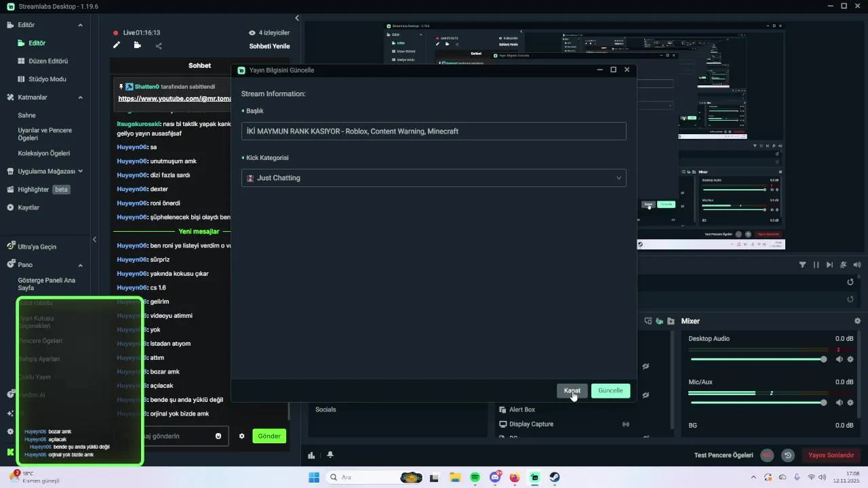Screen dimensions: 868x488
Task: Collapse the chat panel with top arrow
Action: point(297,18)
